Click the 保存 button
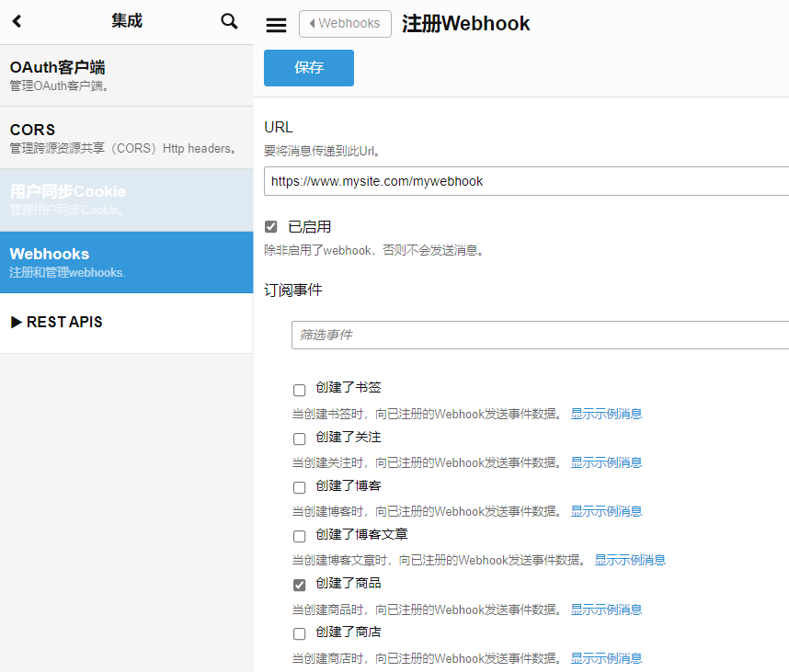Viewport: 789px width, 672px height. 308,68
